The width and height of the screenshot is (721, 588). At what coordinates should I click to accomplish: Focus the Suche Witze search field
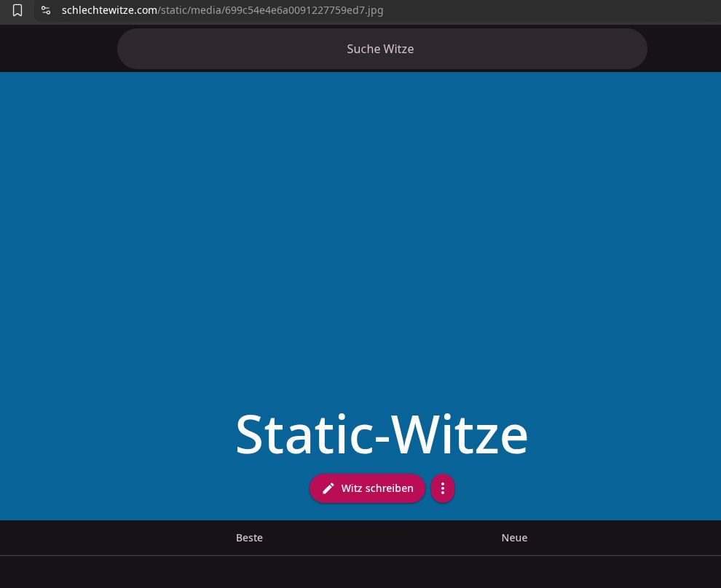382,49
